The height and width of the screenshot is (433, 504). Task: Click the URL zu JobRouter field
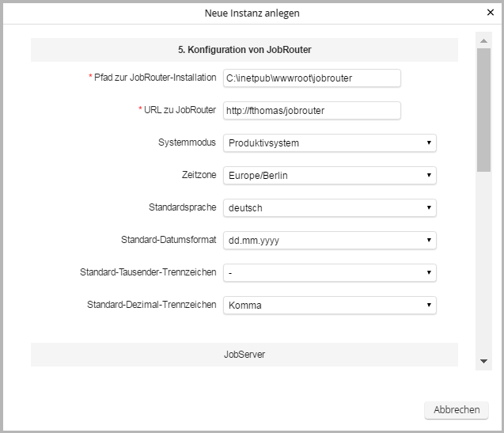[312, 111]
